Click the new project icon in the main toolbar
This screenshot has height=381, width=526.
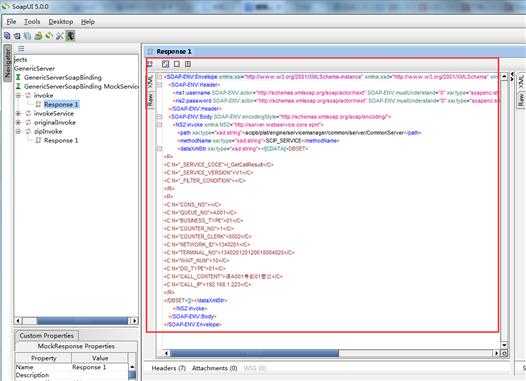[x=7, y=36]
